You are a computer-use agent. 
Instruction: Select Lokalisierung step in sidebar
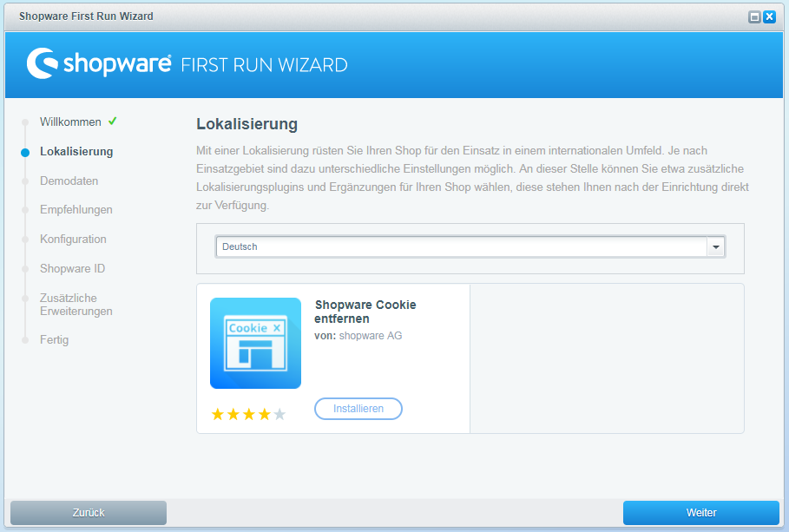point(76,152)
